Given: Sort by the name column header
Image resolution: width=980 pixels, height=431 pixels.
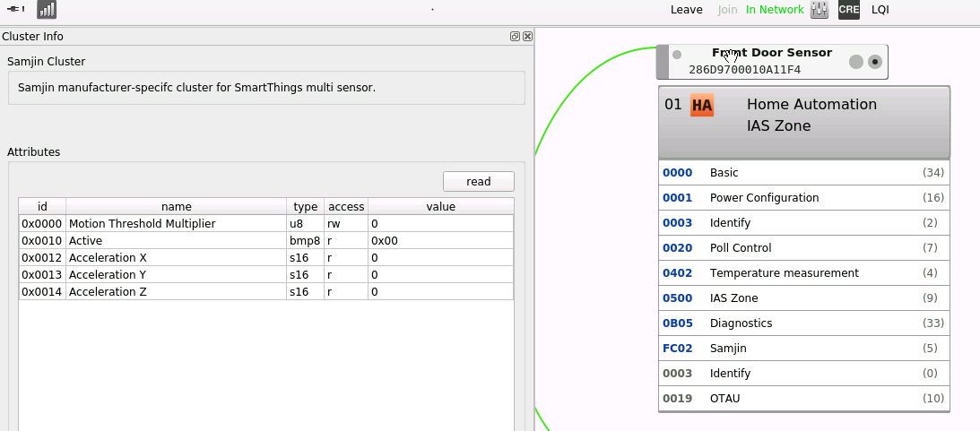Looking at the screenshot, I should coord(177,207).
